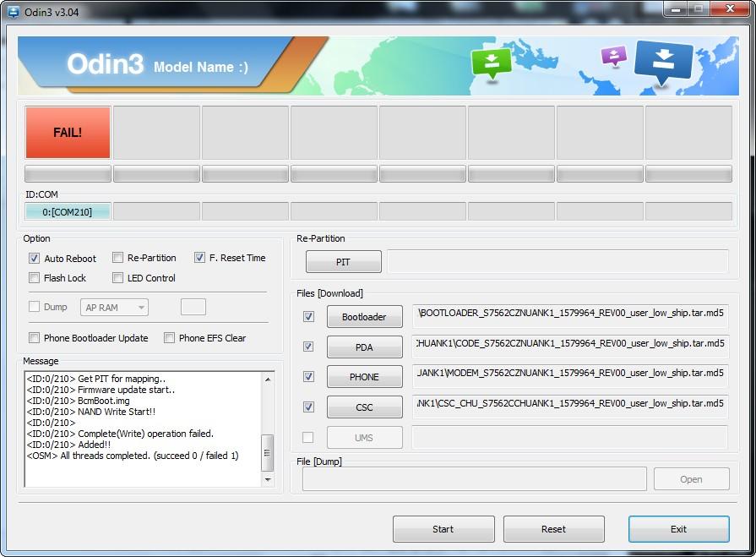Click the empty UMS file path field
Screen dimensions: 756x557
pyautogui.click(x=569, y=438)
